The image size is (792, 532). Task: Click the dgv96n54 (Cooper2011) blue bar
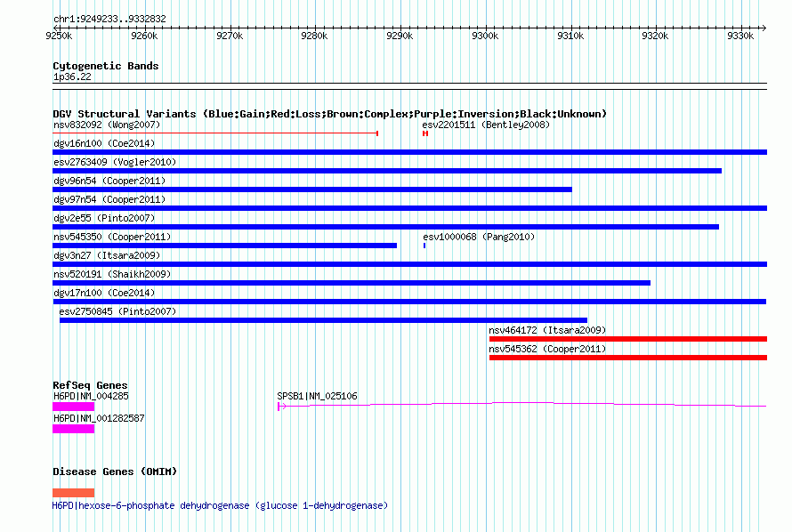tap(312, 189)
